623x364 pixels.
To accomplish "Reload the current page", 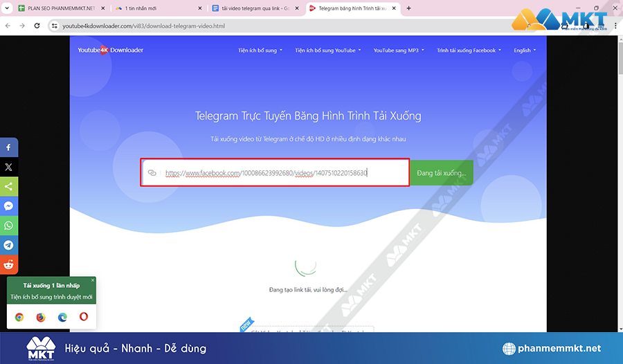I will tap(37, 26).
